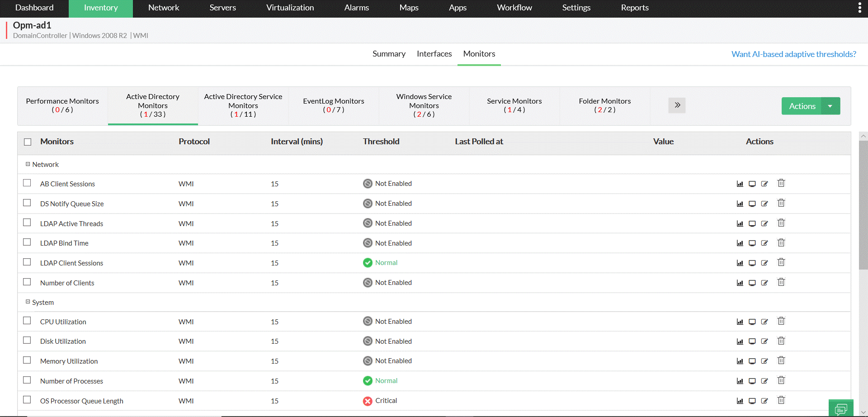Open graph icon for AB Client Sessions
The image size is (868, 417).
(740, 184)
